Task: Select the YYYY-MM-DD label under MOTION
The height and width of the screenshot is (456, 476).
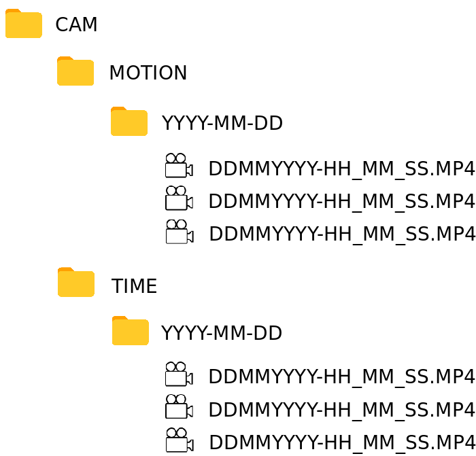Action: point(222,123)
